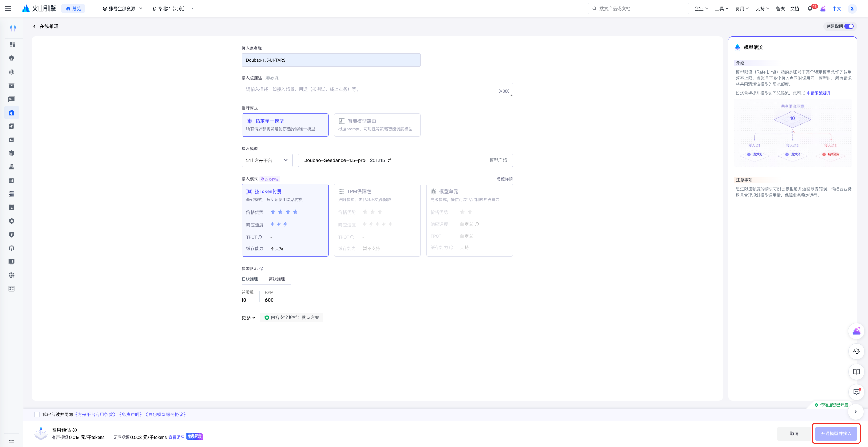Switch to the 离线推理 tab
The height and width of the screenshot is (447, 868).
tap(277, 279)
